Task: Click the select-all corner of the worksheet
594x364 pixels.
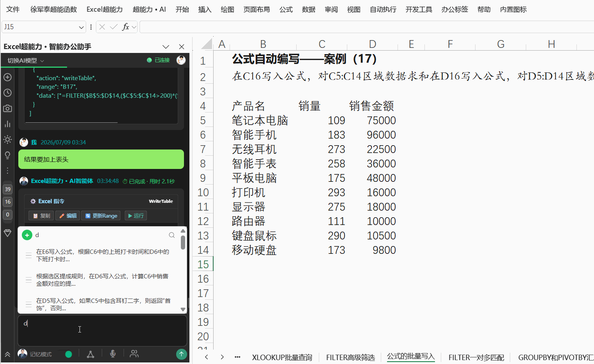Action: tap(207, 44)
